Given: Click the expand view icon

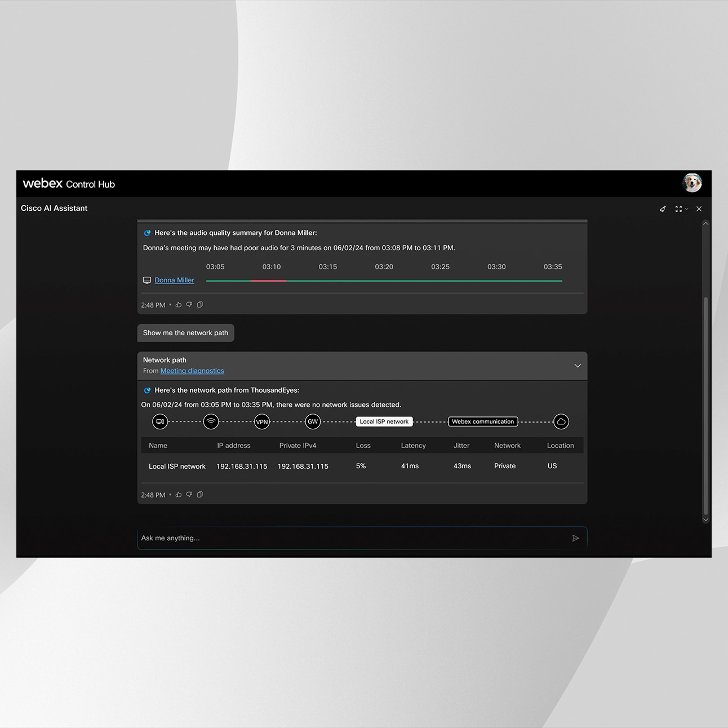Looking at the screenshot, I should pyautogui.click(x=678, y=208).
